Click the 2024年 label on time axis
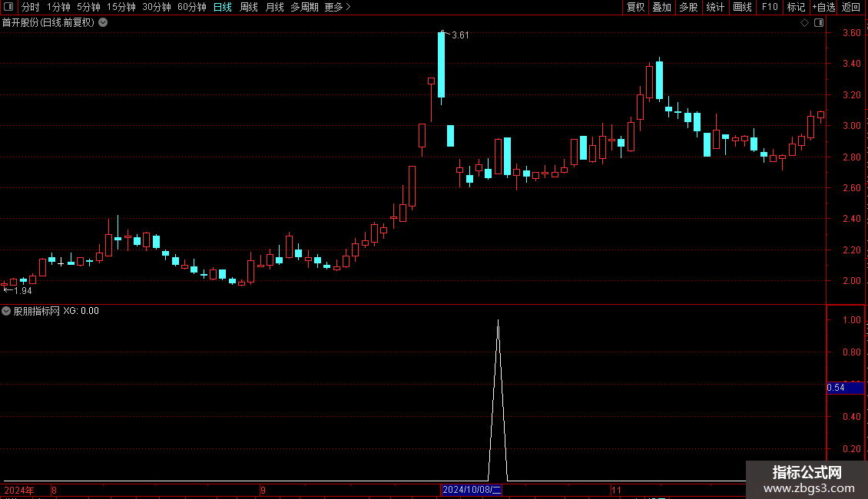868x499 pixels. [19, 490]
